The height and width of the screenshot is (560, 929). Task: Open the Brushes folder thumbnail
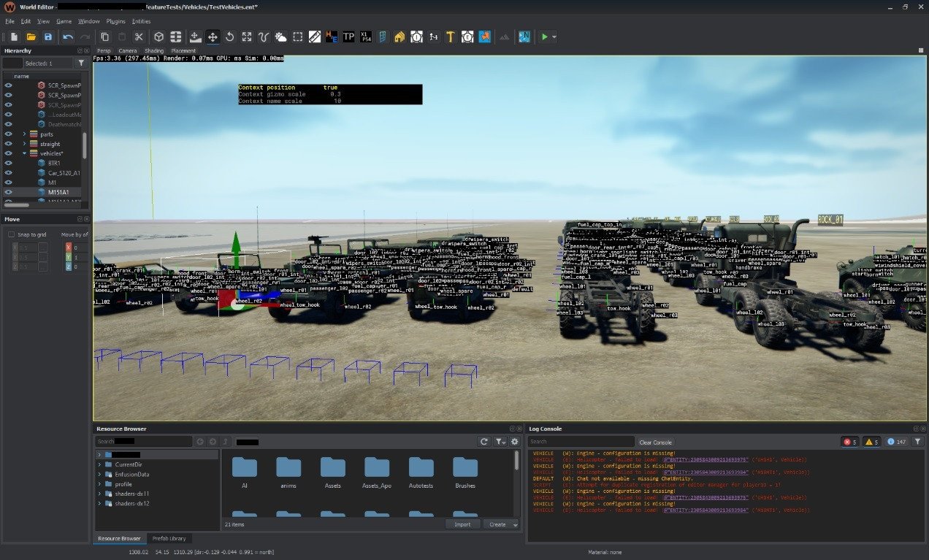[464, 473]
